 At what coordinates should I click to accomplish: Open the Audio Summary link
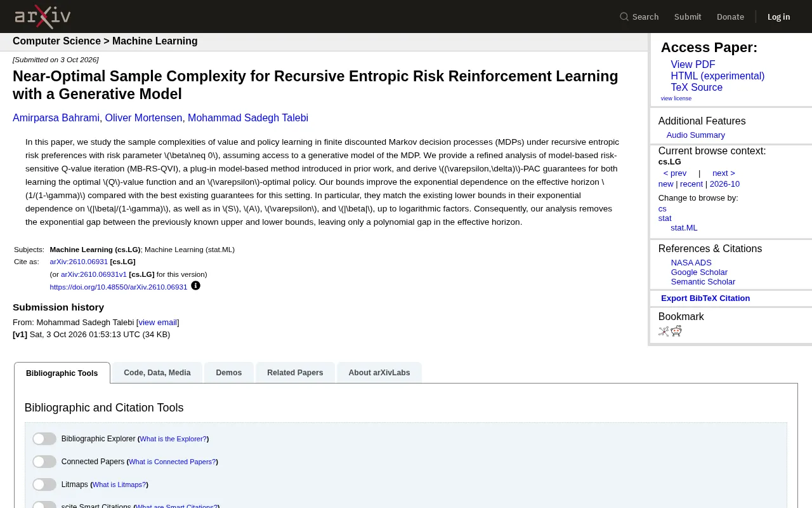[695, 135]
